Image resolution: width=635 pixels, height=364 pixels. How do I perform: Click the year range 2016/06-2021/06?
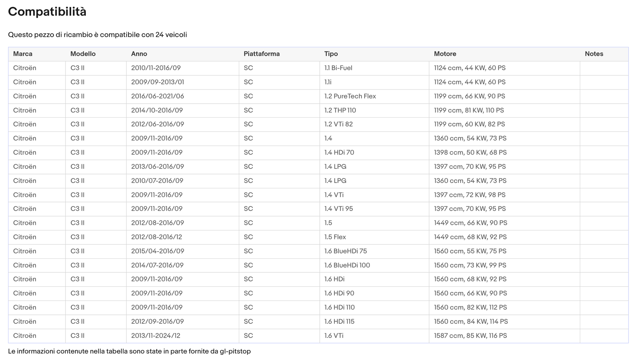coord(158,96)
